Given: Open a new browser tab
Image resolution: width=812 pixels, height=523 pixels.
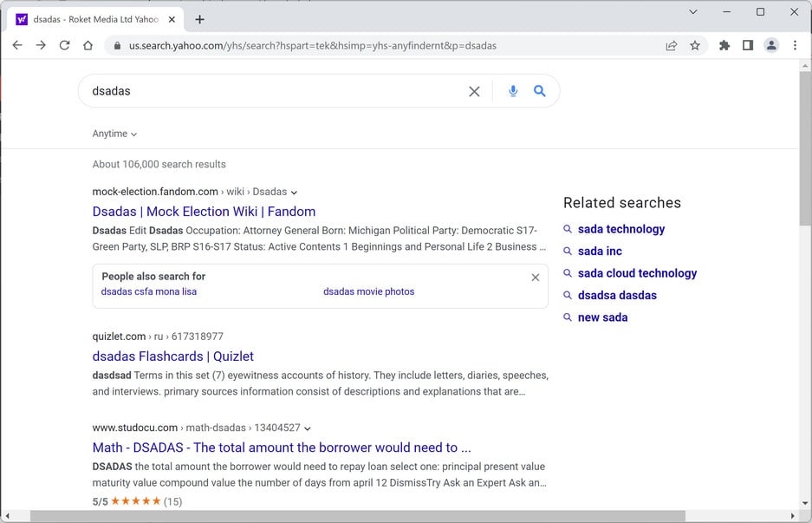Looking at the screenshot, I should [x=200, y=19].
